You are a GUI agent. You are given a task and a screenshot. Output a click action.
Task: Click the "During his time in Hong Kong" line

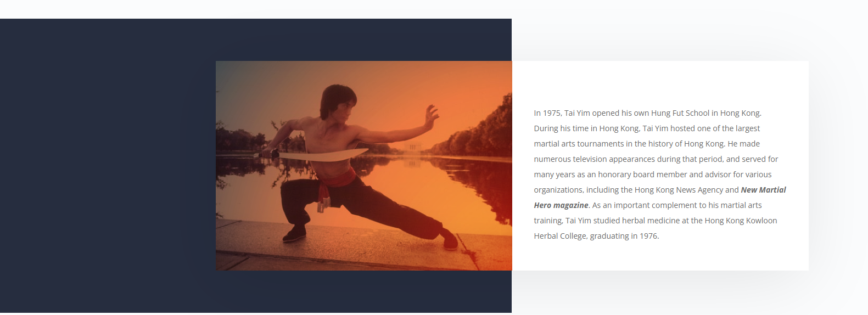pos(647,128)
